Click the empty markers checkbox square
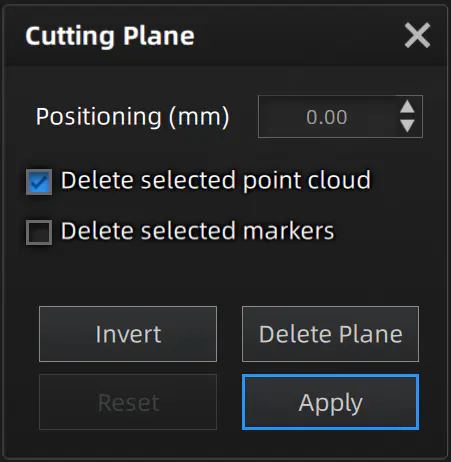451x462 pixels. pyautogui.click(x=39, y=232)
